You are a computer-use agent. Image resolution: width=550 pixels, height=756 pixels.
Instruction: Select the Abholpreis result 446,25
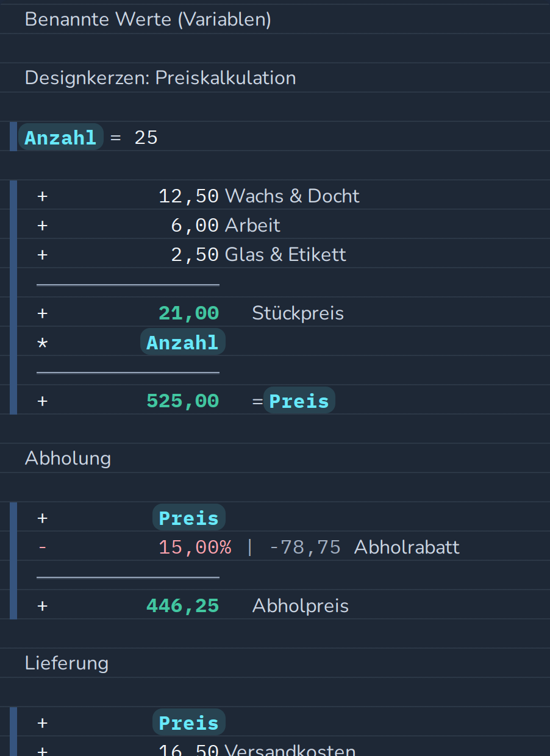182,606
